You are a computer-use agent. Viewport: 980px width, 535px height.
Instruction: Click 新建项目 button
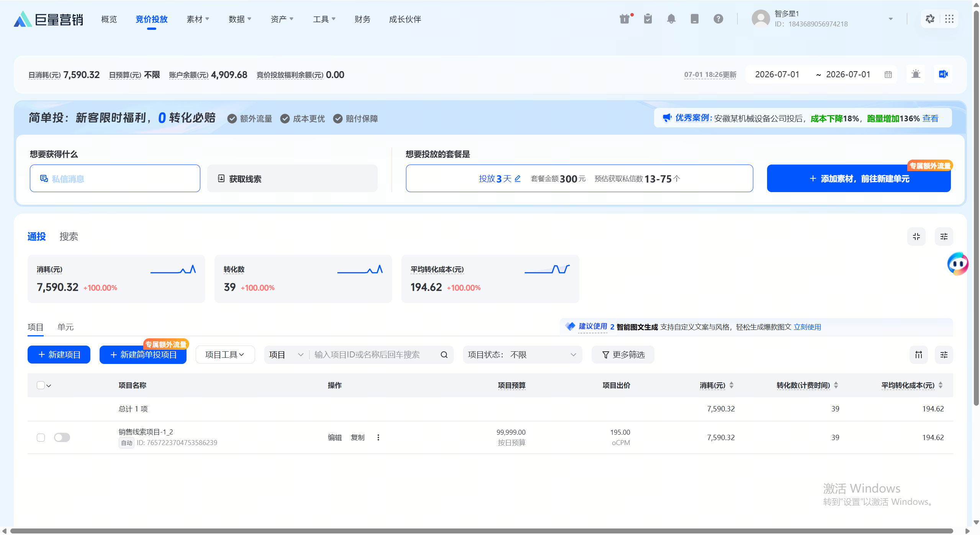[x=59, y=355]
